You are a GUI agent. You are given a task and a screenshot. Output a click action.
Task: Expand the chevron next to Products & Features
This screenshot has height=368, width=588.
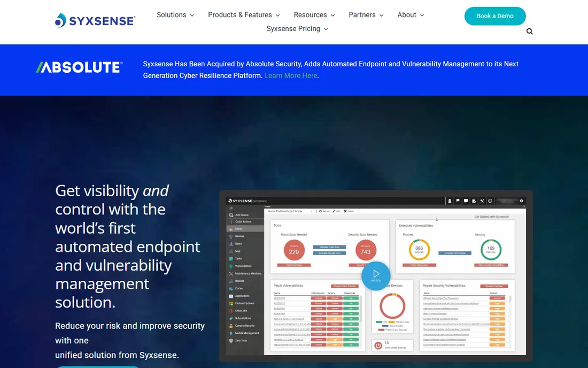(277, 16)
